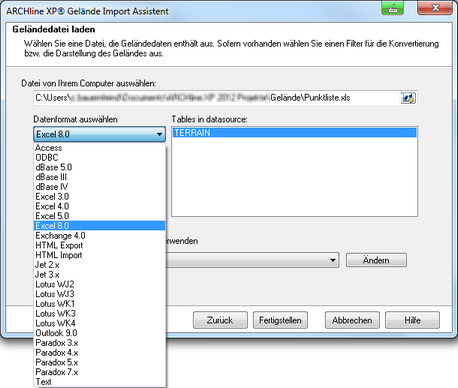Pick Lotus WK1 format
458x388 pixels.
(100, 304)
